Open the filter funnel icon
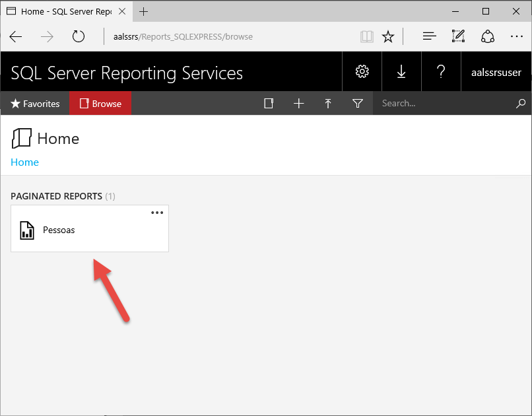This screenshot has height=416, width=532. (358, 103)
